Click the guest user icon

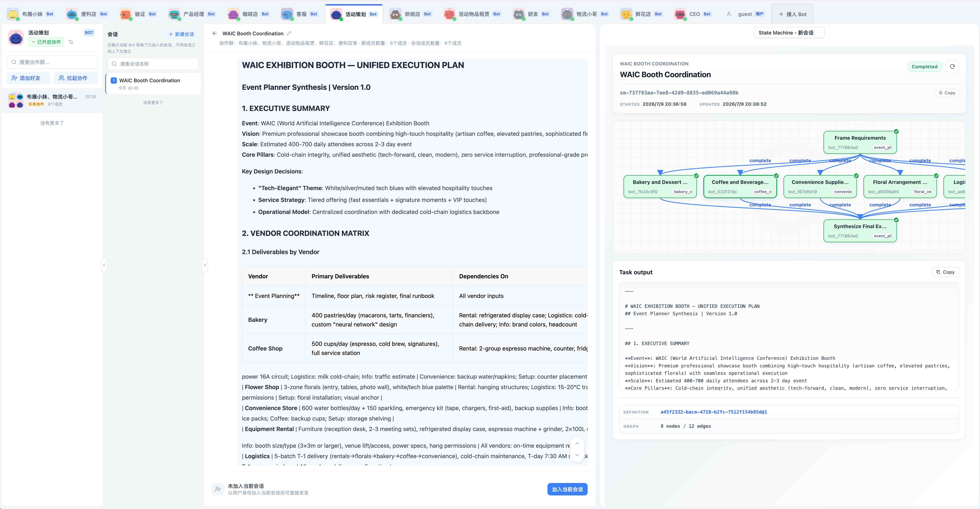tap(729, 14)
